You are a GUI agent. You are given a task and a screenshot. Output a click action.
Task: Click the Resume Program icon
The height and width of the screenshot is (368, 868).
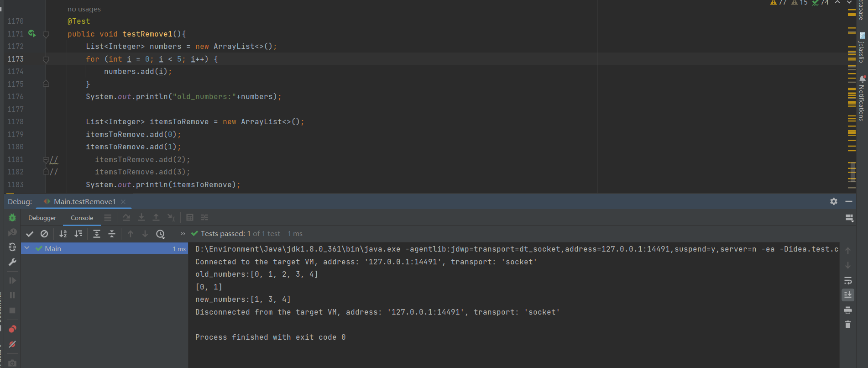click(x=12, y=280)
